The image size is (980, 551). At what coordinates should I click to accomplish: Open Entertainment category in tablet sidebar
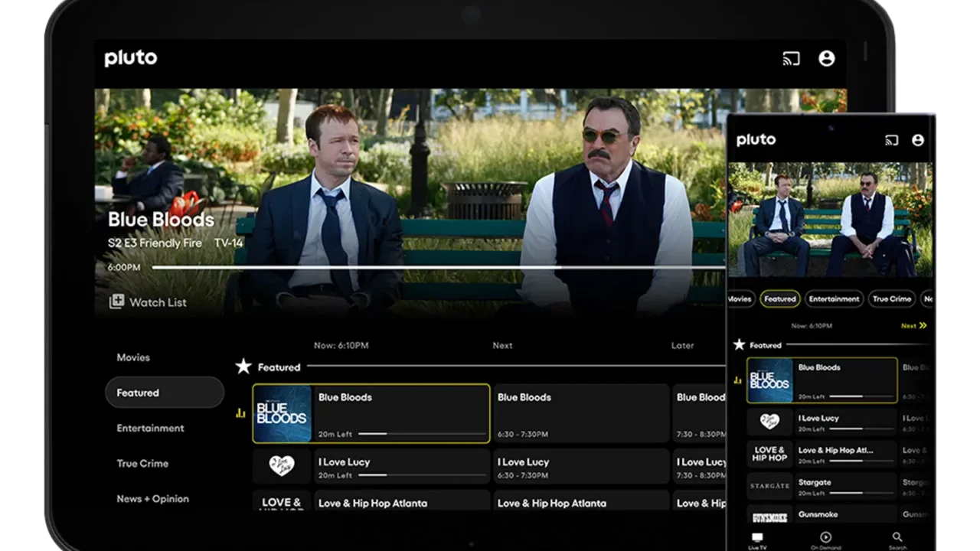150,428
